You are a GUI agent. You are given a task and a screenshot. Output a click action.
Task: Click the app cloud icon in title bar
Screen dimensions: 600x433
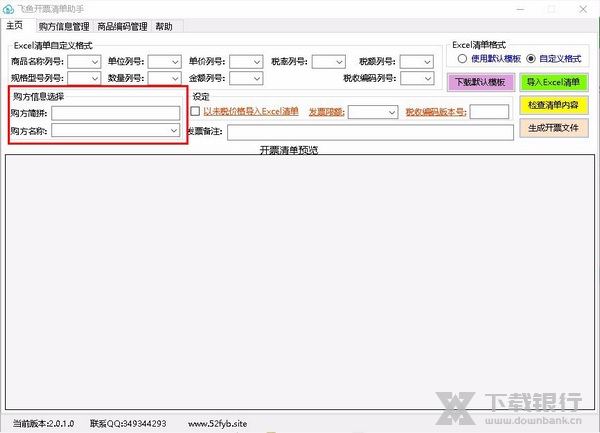tap(8, 8)
